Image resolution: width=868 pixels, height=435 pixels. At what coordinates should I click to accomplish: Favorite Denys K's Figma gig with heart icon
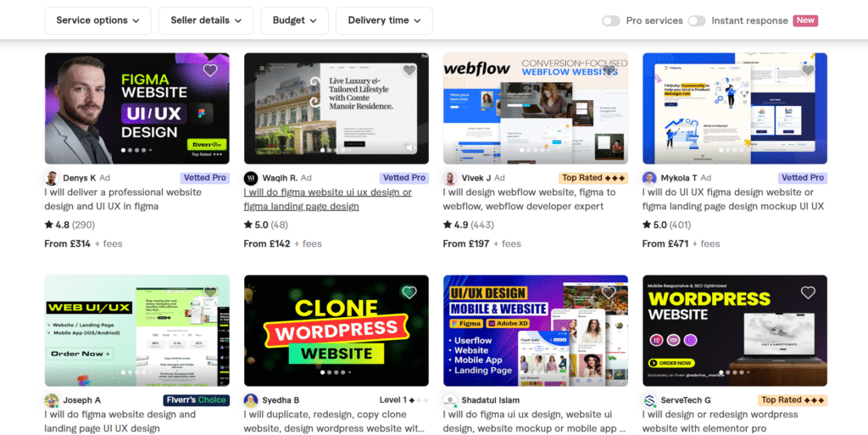[x=210, y=70]
